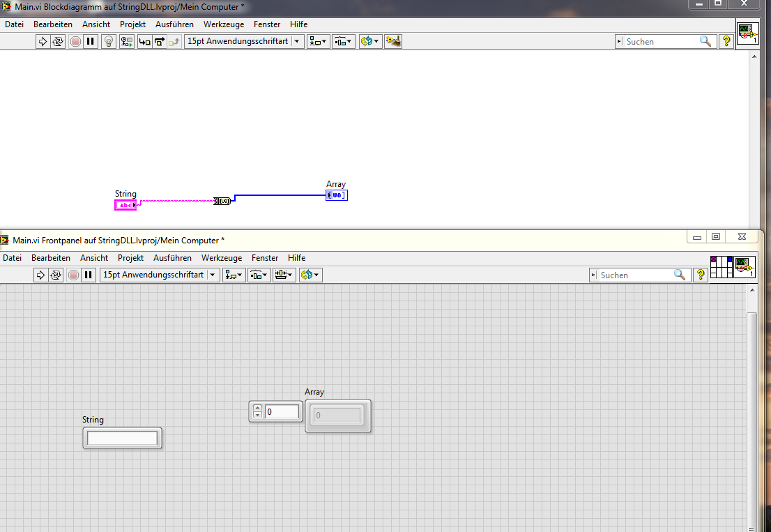Run the VI from Blockdiagramm toolbar

tap(43, 41)
